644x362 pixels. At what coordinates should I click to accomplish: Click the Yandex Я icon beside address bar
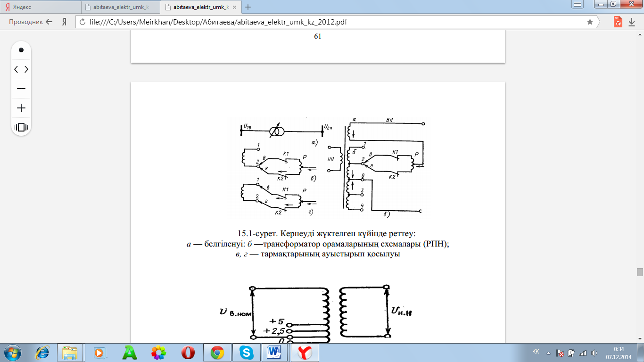point(64,22)
